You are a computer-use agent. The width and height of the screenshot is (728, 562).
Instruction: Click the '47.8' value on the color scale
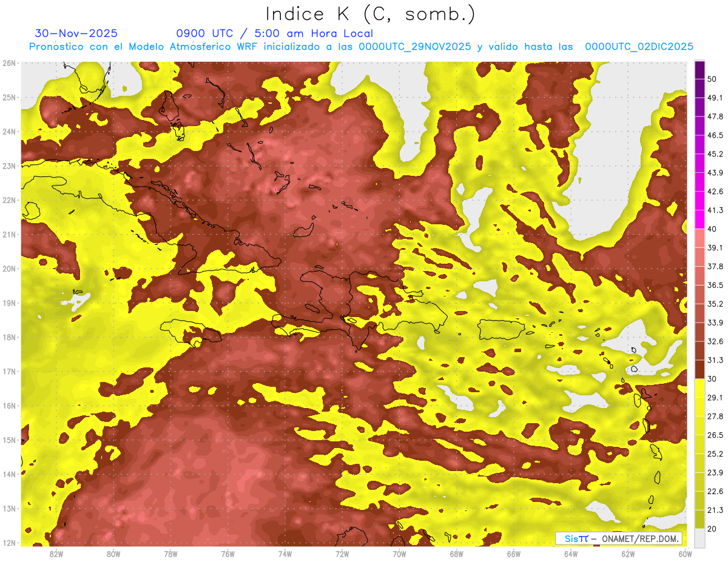click(715, 116)
